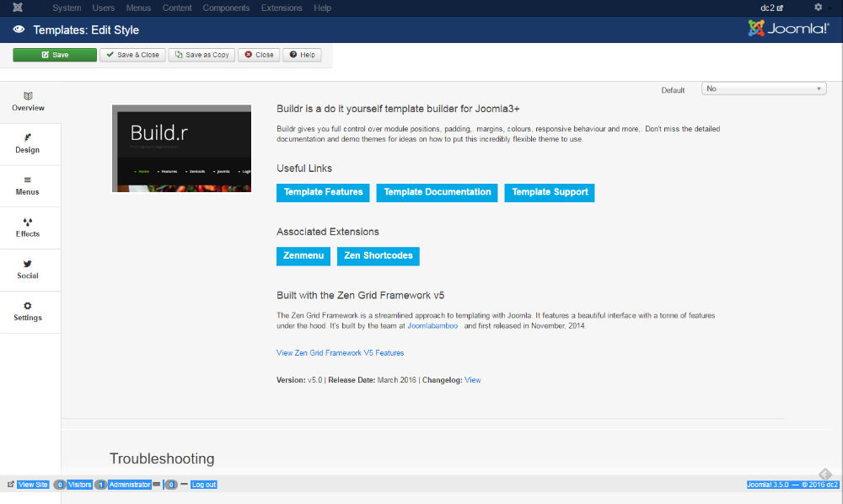Click Save as Copy
The height and width of the screenshot is (504, 843).
(201, 55)
